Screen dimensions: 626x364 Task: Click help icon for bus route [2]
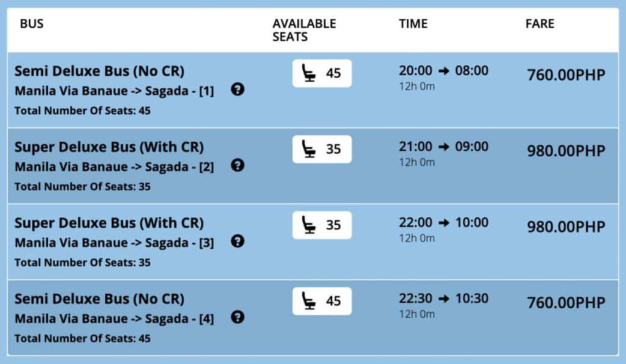(x=237, y=165)
